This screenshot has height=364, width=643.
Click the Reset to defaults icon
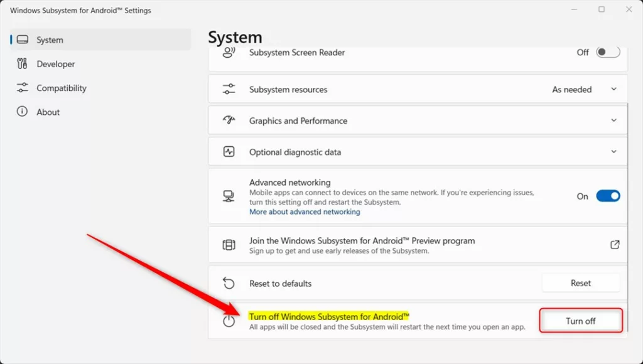click(x=229, y=284)
